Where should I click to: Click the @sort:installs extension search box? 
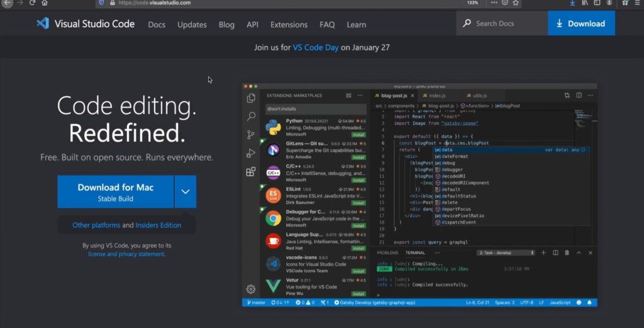pos(316,109)
